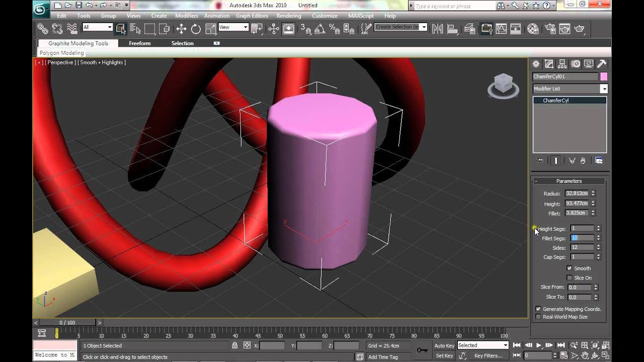
Task: Collapse the Parameters rollout
Action: (570, 181)
